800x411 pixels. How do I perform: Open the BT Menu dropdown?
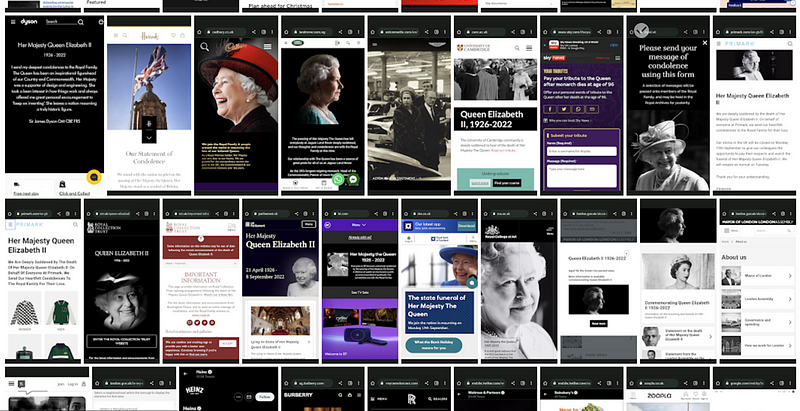coord(359,224)
